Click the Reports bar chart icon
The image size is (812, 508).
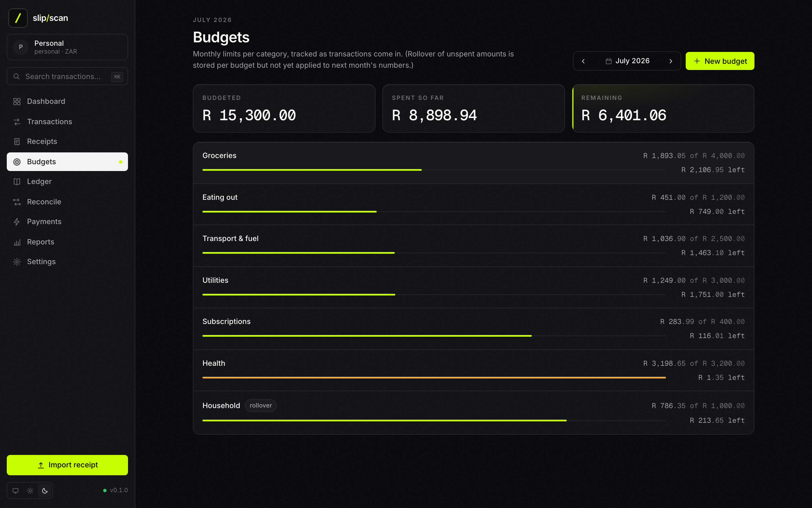click(x=17, y=242)
